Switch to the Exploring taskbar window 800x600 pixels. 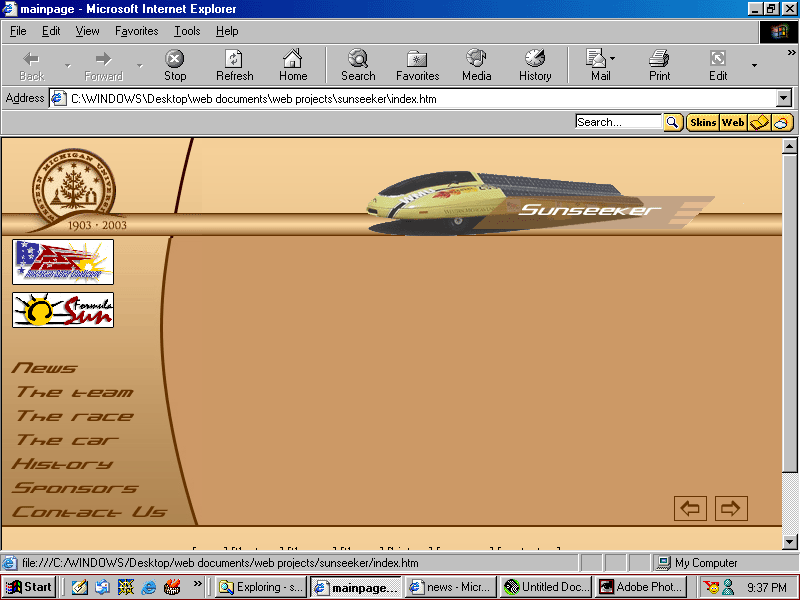pos(261,587)
